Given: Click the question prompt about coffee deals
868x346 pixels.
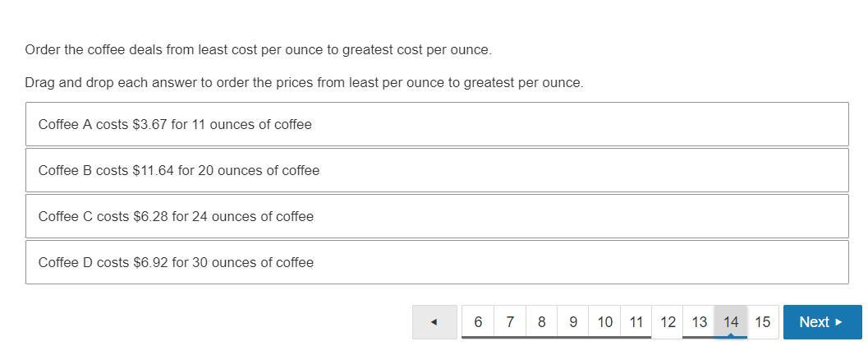Looking at the screenshot, I should [258, 50].
